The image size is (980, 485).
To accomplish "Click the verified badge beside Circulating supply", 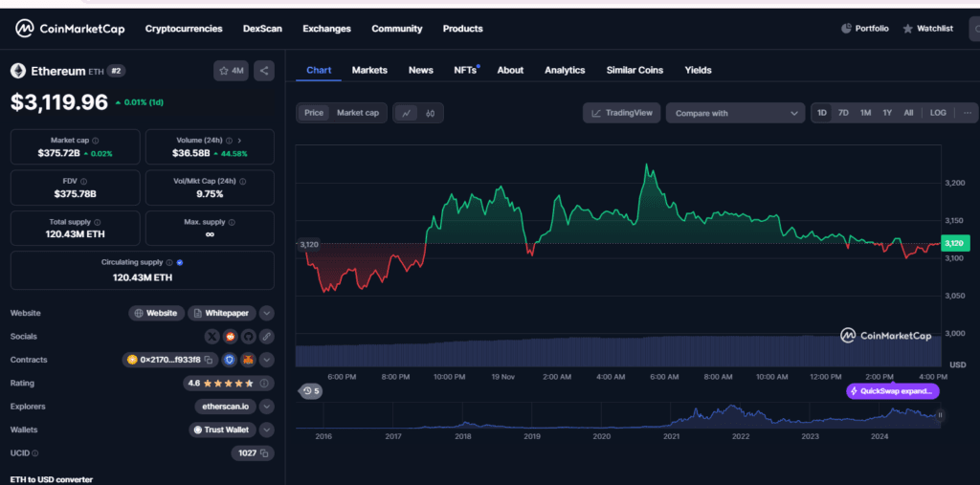I will click(180, 262).
